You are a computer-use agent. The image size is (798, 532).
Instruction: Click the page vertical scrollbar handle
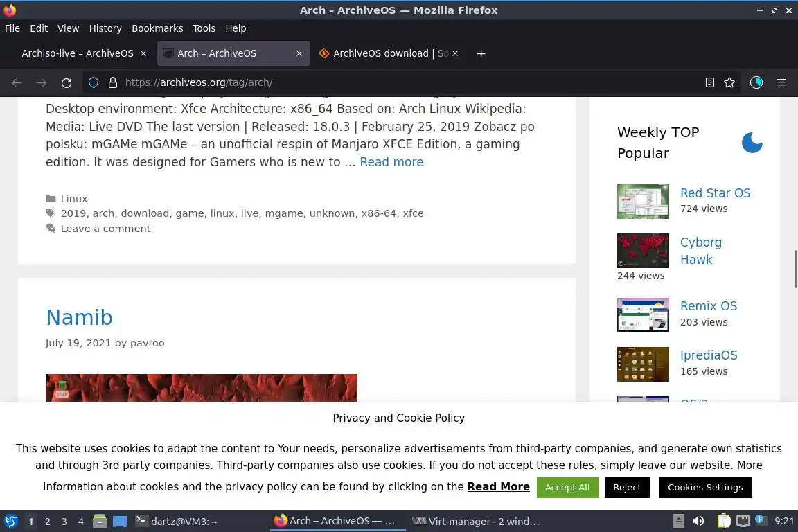click(x=795, y=269)
